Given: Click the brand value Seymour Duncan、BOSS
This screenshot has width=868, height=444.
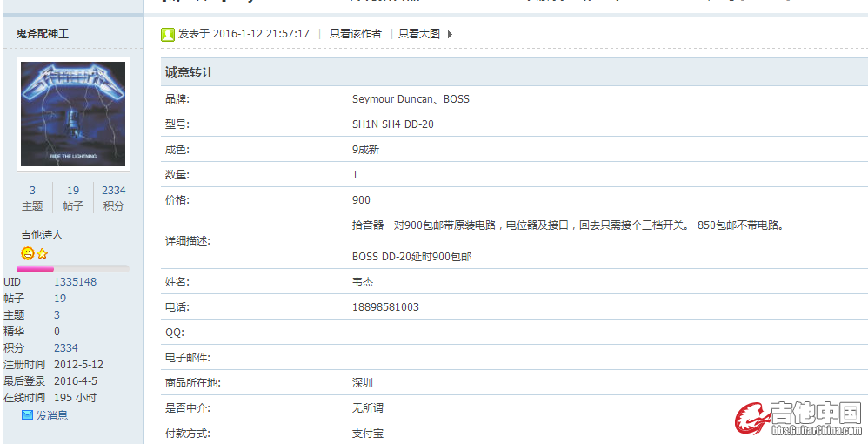Looking at the screenshot, I should click(x=411, y=99).
